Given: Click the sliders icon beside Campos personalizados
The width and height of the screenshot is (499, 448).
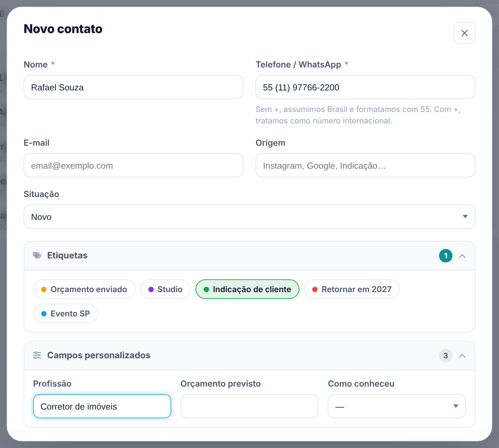Looking at the screenshot, I should 37,355.
